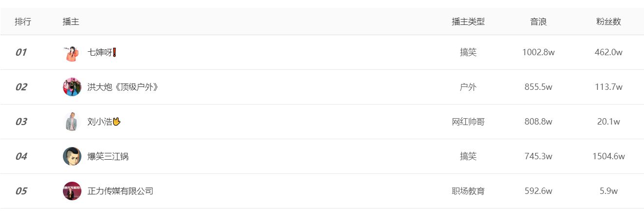This screenshot has width=644, height=211.
Task: Click the 播主 column header
Action: pyautogui.click(x=71, y=21)
